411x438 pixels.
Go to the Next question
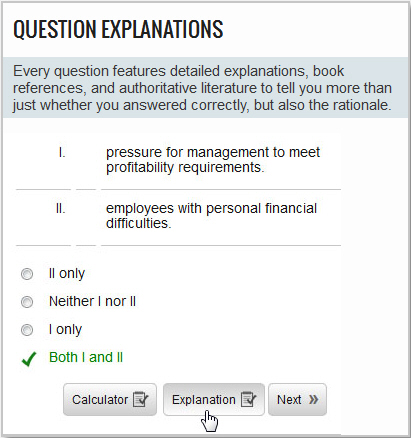297,399
